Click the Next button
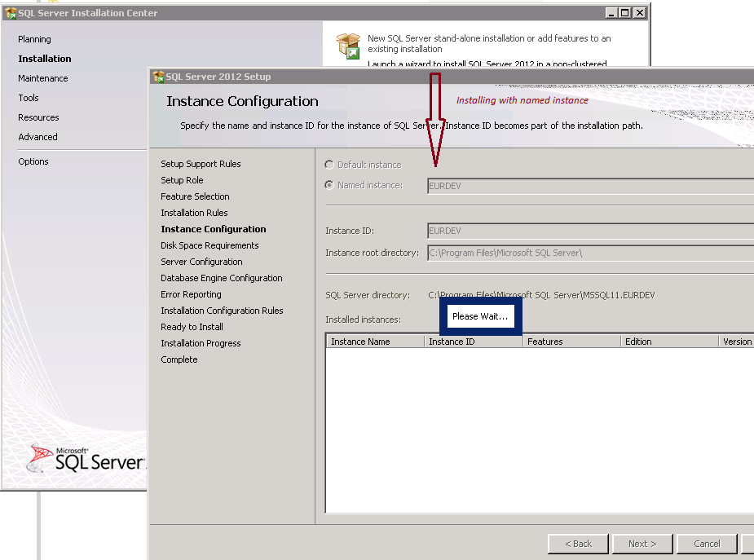Screen dimensions: 754x560 [x=642, y=544]
